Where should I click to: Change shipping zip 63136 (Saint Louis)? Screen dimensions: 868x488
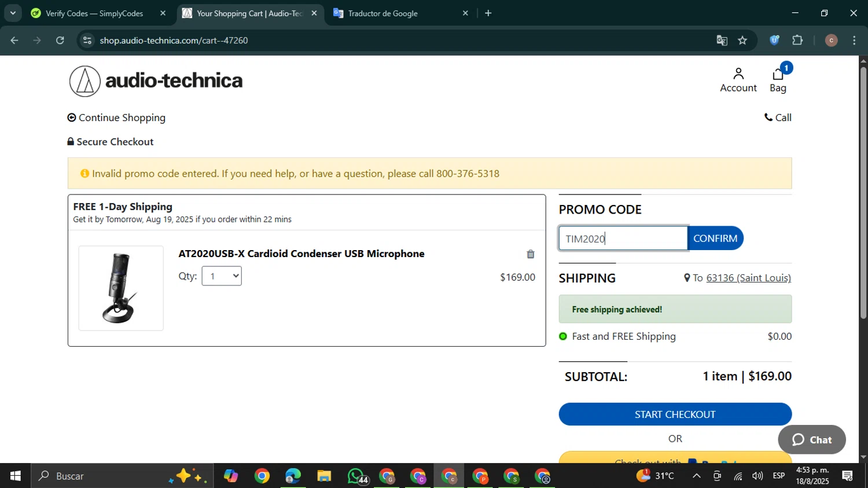coord(748,278)
